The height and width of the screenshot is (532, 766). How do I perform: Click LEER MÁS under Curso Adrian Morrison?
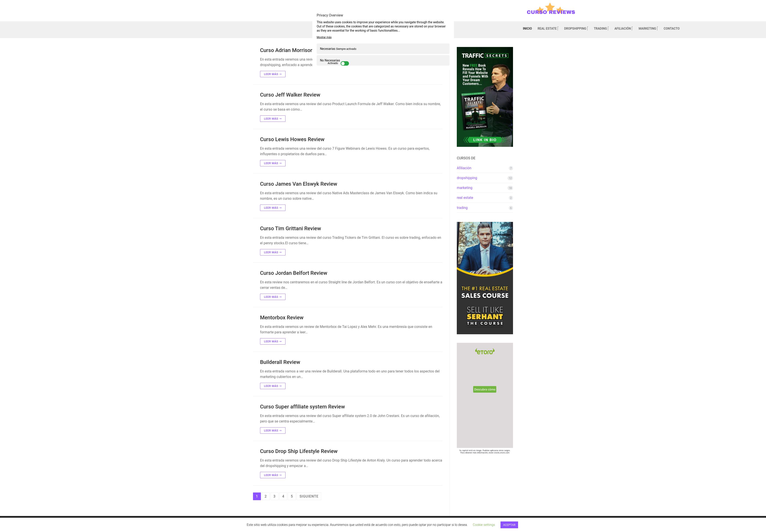click(x=273, y=74)
